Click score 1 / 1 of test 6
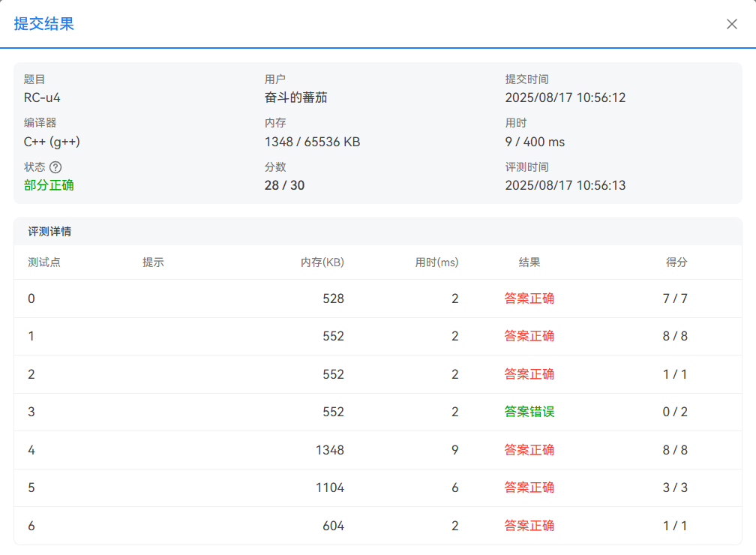The image size is (756, 555). [675, 526]
